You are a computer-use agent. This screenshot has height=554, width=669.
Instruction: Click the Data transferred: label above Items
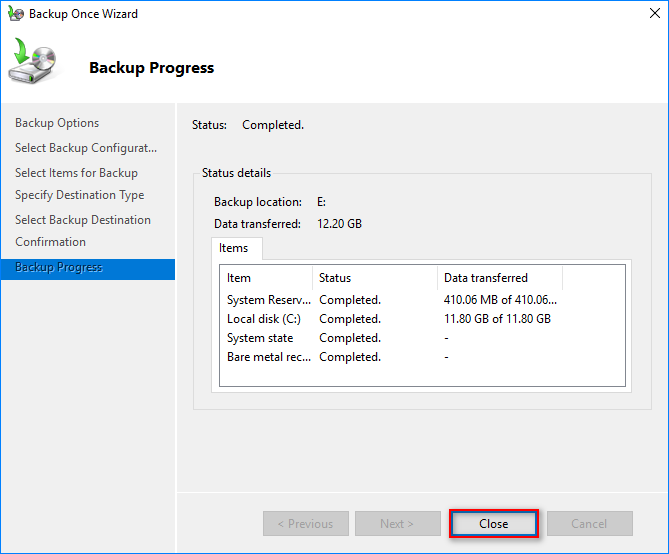tap(257, 224)
